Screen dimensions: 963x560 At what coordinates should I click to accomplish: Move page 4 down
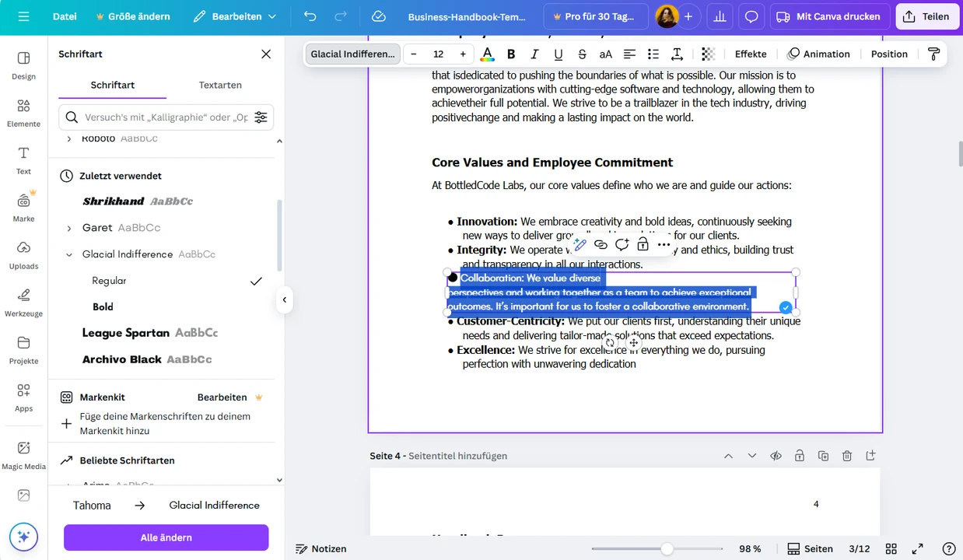coord(752,456)
